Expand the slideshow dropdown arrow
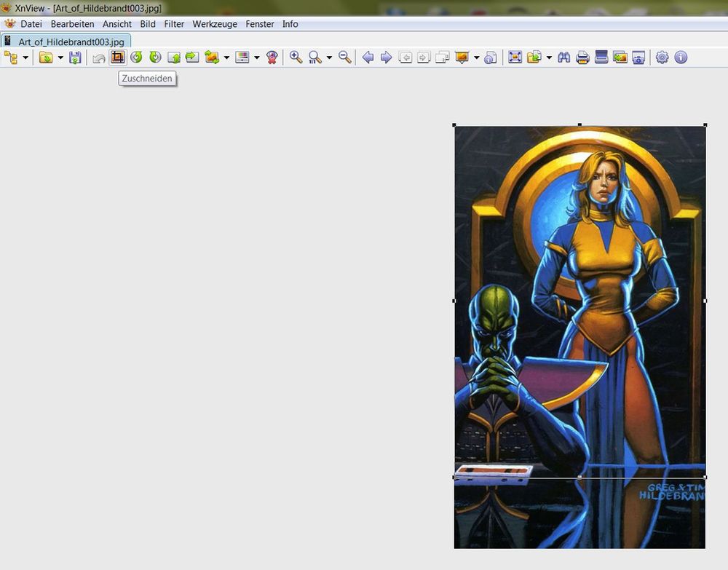Image resolution: width=728 pixels, height=570 pixels. [x=476, y=58]
